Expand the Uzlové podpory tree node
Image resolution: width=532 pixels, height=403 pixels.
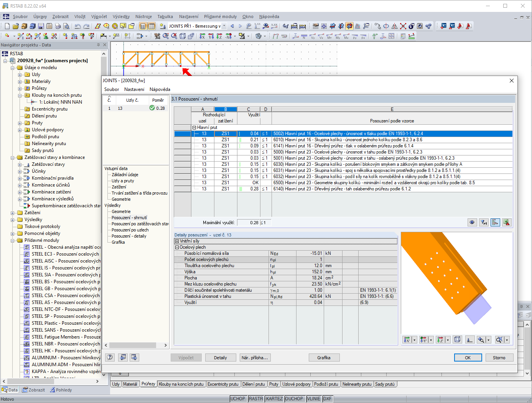20,130
